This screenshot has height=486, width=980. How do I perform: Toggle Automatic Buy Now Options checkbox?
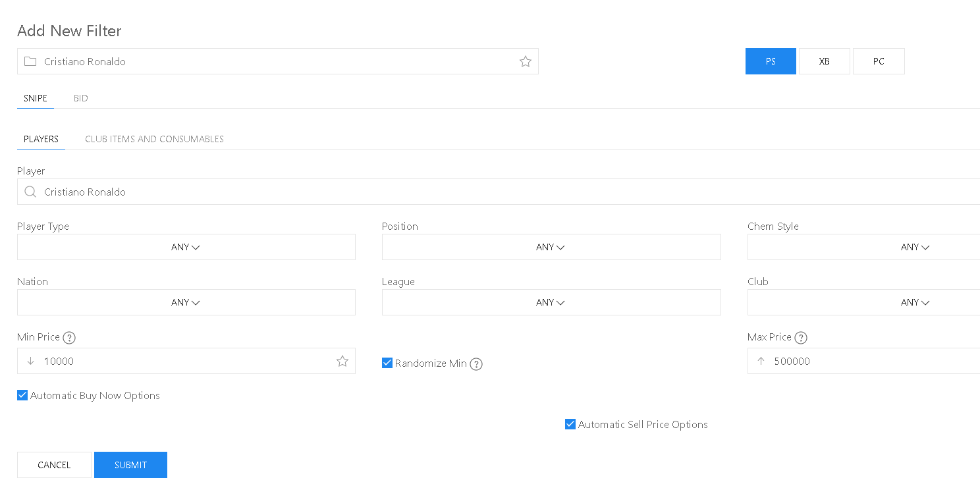[x=22, y=395]
